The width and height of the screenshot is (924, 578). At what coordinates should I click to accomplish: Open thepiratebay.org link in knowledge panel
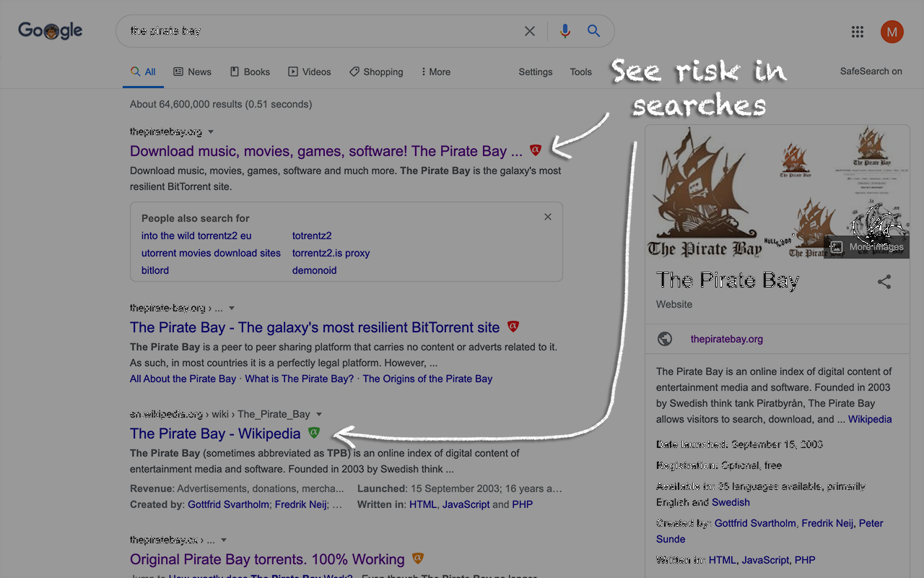tap(727, 339)
